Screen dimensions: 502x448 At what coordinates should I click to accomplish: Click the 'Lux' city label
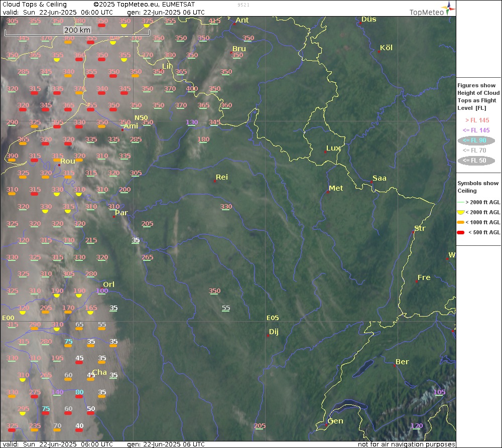[x=333, y=148]
